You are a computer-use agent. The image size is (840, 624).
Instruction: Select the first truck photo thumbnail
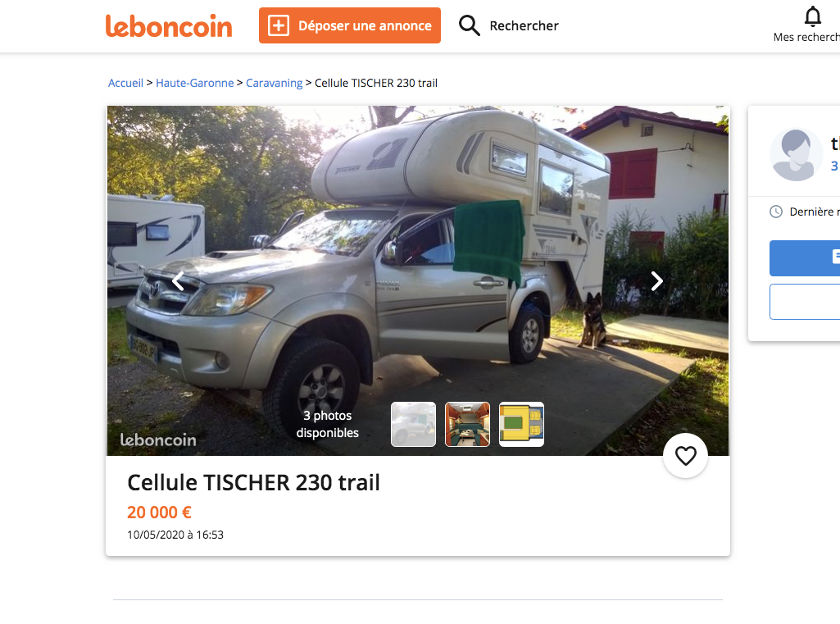point(414,424)
